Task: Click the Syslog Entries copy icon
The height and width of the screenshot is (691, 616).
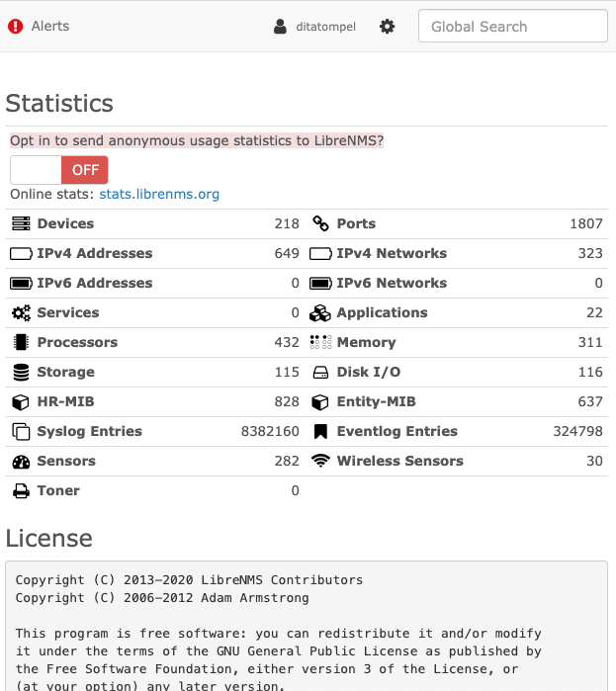Action: click(x=21, y=431)
